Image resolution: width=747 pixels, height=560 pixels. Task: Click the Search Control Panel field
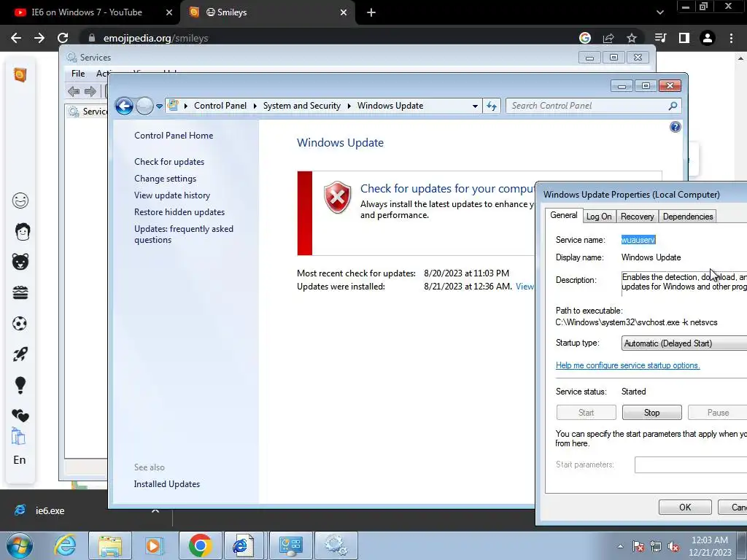pyautogui.click(x=593, y=106)
